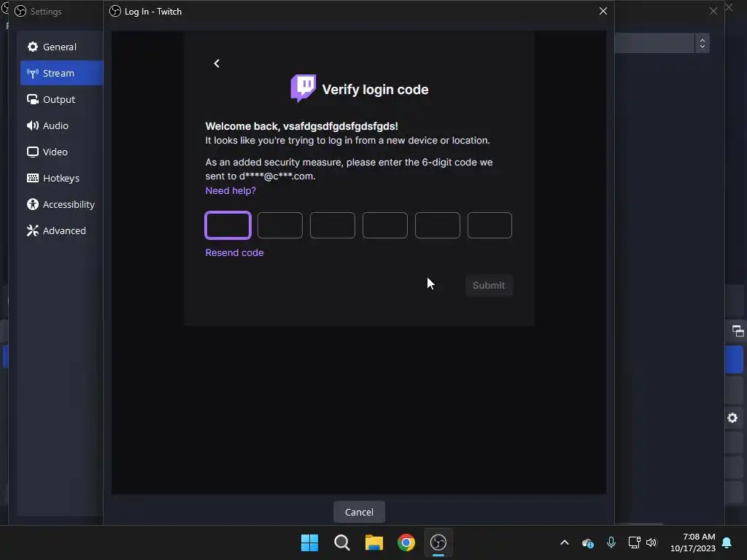Focus the sixth code digit box
Image resolution: width=747 pixels, height=560 pixels.
tap(489, 225)
